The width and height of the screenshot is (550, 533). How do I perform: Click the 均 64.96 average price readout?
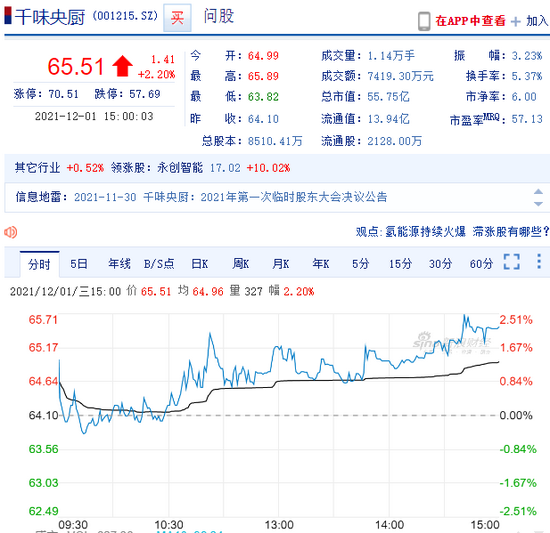click(x=201, y=291)
